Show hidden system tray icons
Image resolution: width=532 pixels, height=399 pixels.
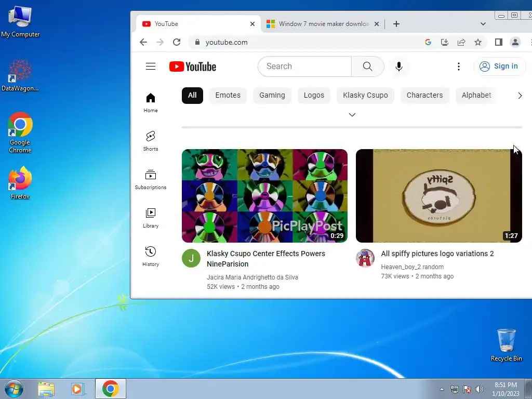[x=442, y=389]
